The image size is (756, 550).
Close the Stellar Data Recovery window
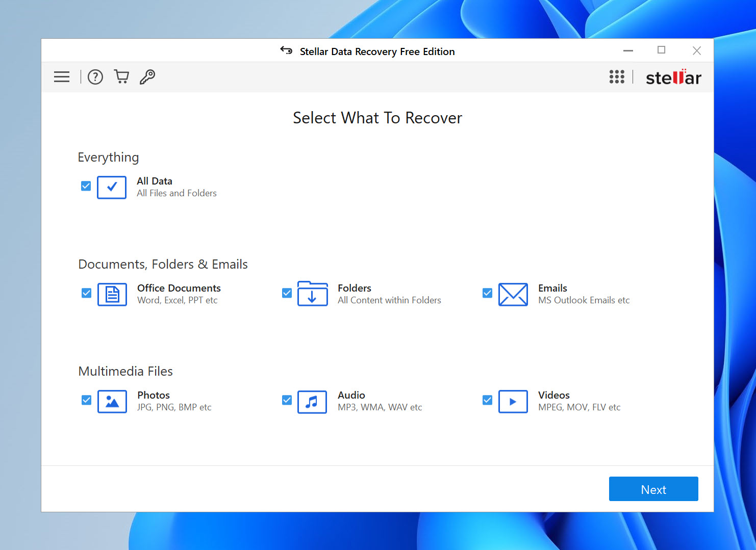697,50
